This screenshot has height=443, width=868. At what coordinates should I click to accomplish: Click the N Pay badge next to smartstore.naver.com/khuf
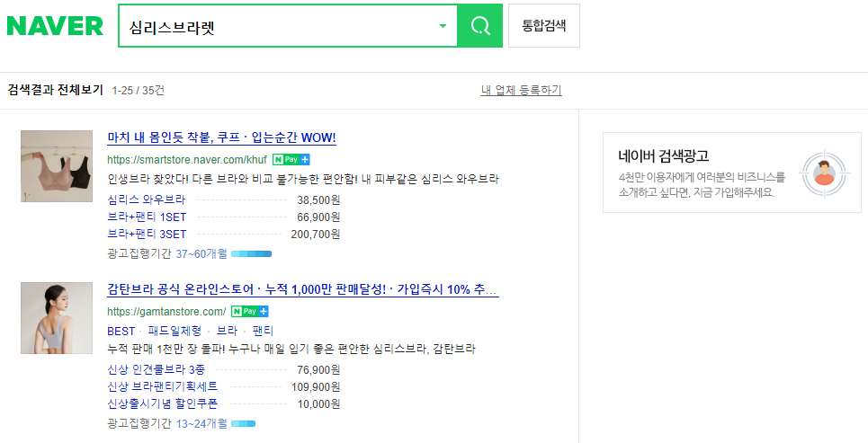(x=291, y=160)
